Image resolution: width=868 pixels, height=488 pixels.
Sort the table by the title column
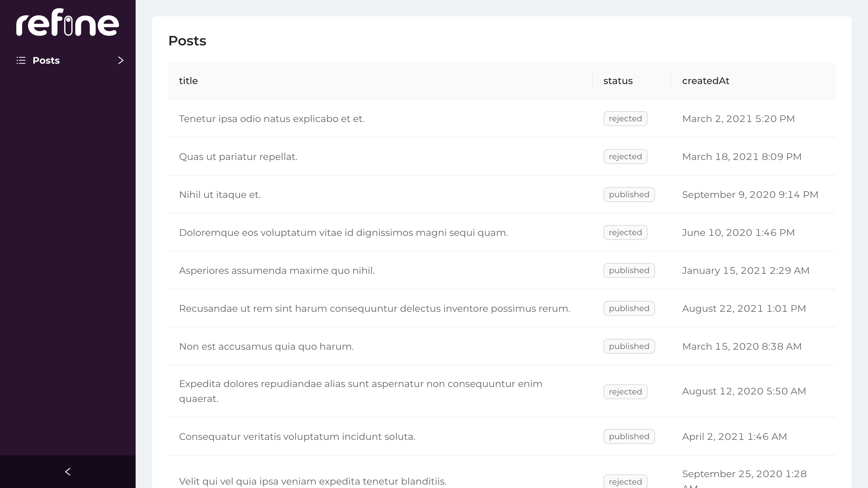coord(189,81)
